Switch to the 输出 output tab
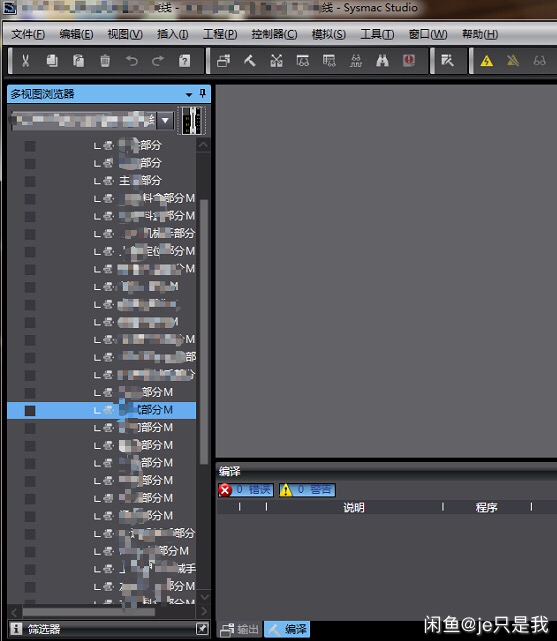Viewport: 557px width, 641px height. coord(240,629)
